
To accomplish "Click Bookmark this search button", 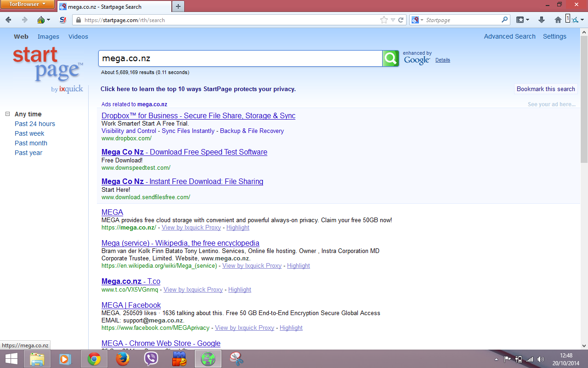I will click(x=546, y=89).
